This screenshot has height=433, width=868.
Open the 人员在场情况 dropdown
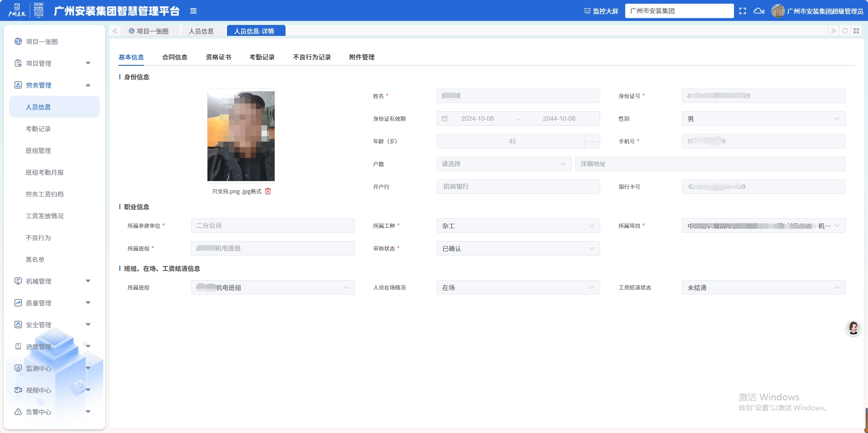tap(518, 287)
